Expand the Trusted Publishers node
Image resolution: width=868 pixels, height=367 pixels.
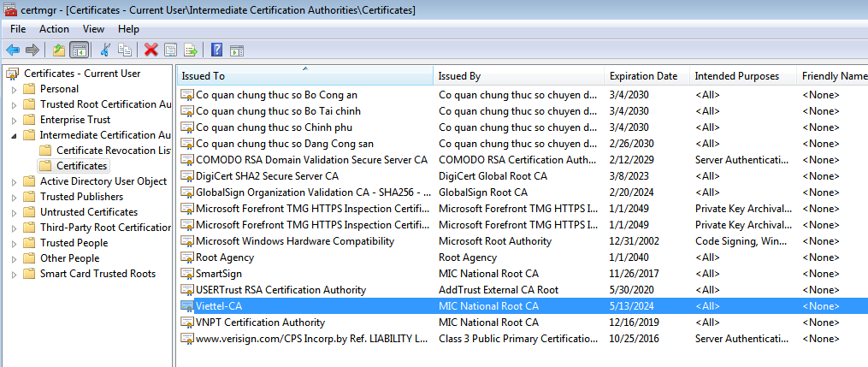point(14,197)
